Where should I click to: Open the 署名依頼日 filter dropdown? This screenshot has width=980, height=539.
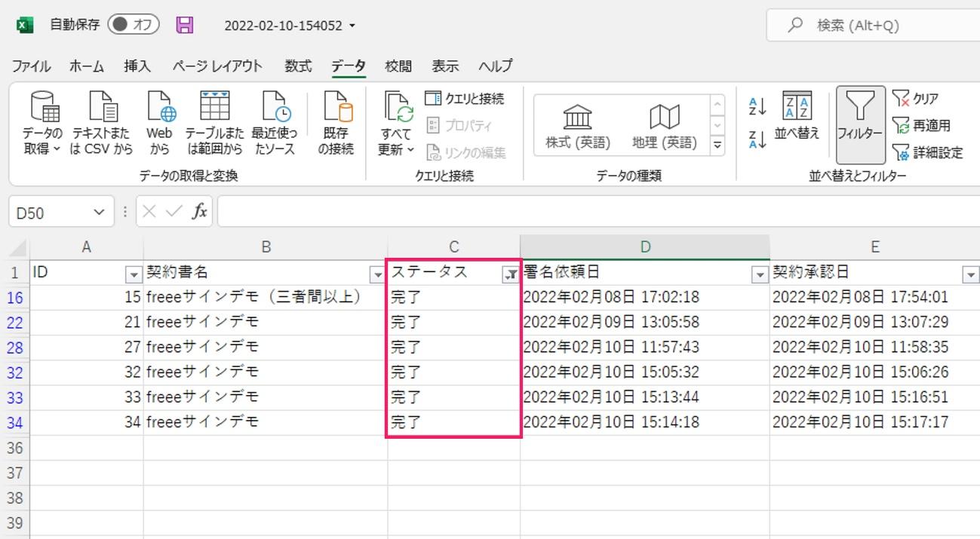click(x=760, y=275)
